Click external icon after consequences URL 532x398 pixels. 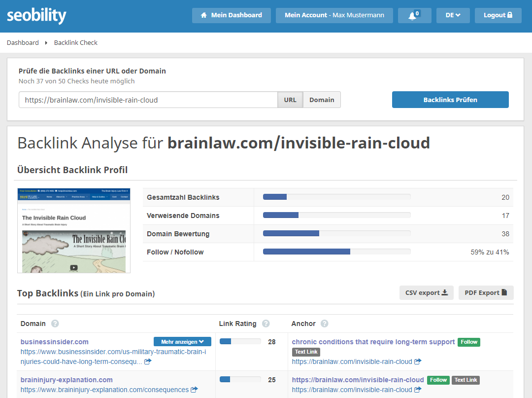(194, 390)
